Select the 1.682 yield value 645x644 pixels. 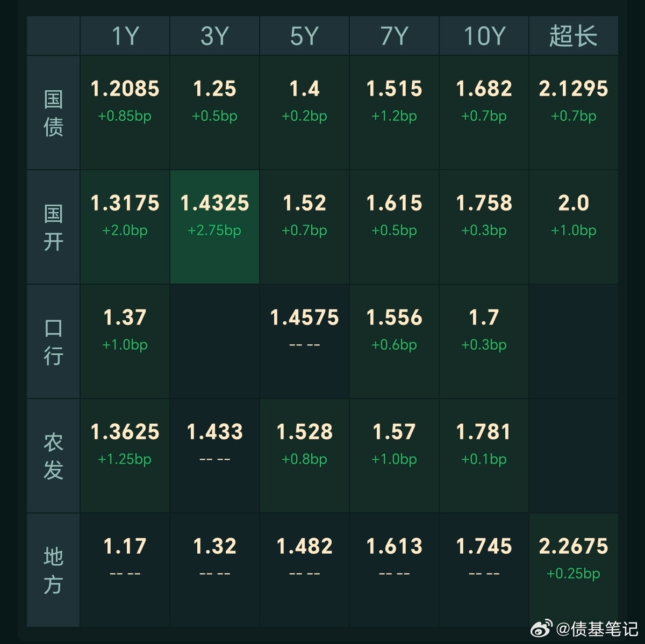484,89
